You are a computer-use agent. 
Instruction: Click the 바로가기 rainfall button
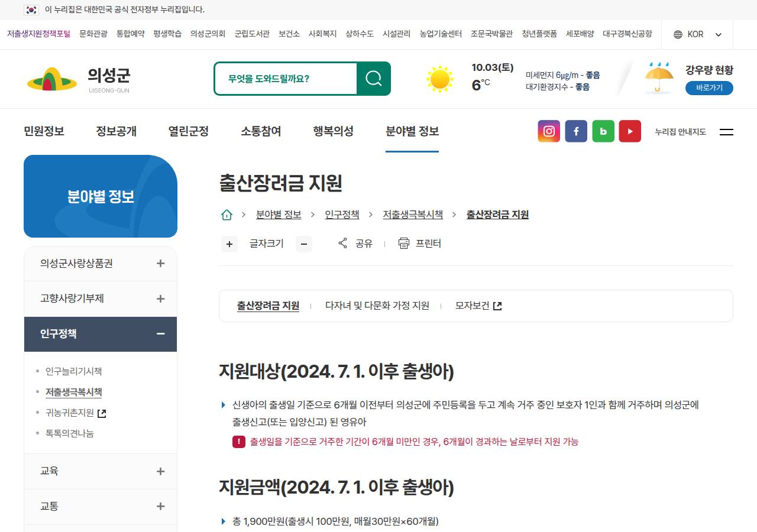pyautogui.click(x=709, y=88)
